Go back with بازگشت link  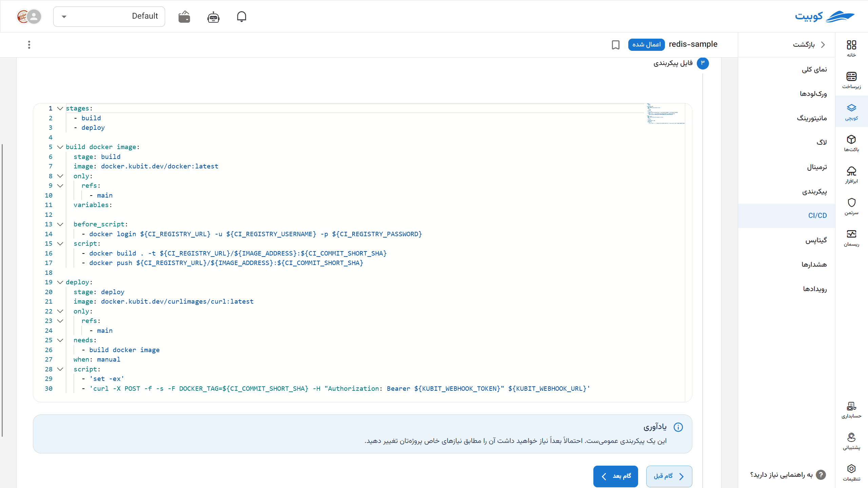pyautogui.click(x=809, y=45)
